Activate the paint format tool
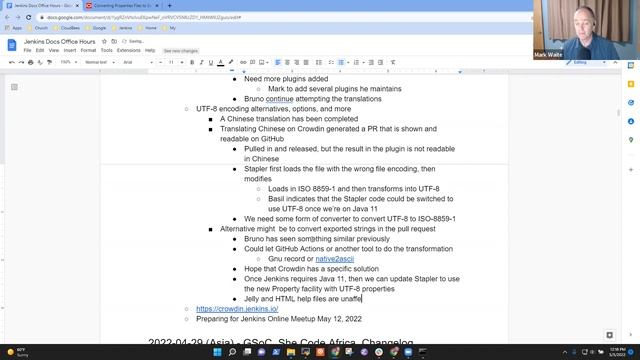The height and width of the screenshot is (360, 640). pyautogui.click(x=49, y=62)
